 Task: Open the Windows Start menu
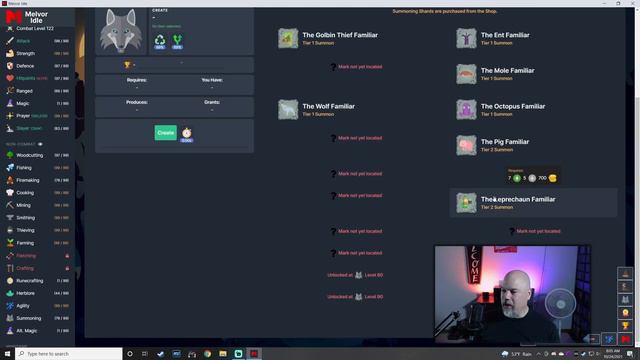pos(7,354)
